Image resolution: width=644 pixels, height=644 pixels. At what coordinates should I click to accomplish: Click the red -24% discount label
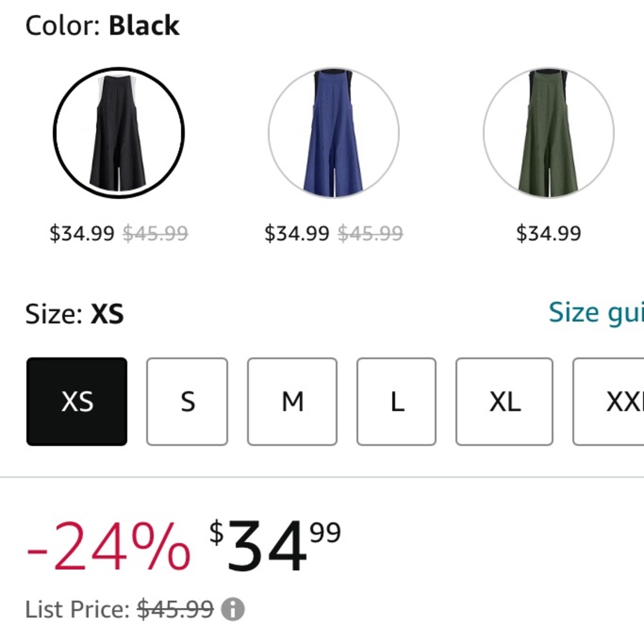click(x=108, y=546)
